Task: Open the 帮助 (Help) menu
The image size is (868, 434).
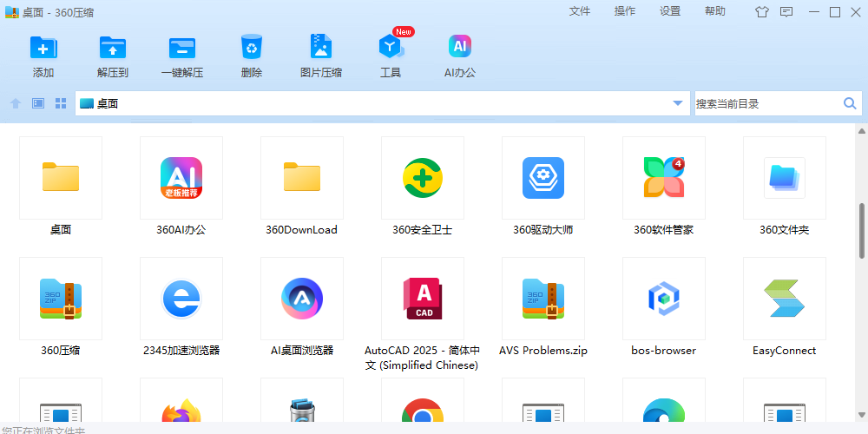Action: pyautogui.click(x=715, y=11)
